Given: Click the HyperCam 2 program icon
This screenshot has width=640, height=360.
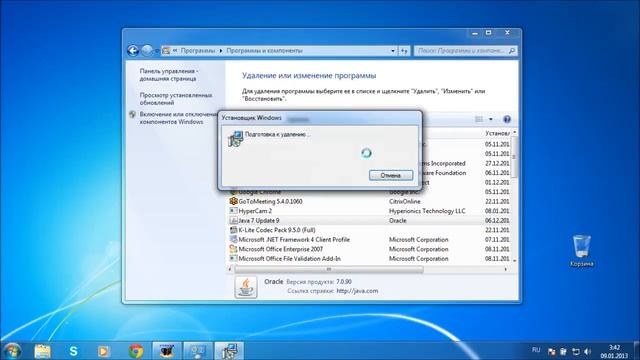Looking at the screenshot, I should (233, 211).
